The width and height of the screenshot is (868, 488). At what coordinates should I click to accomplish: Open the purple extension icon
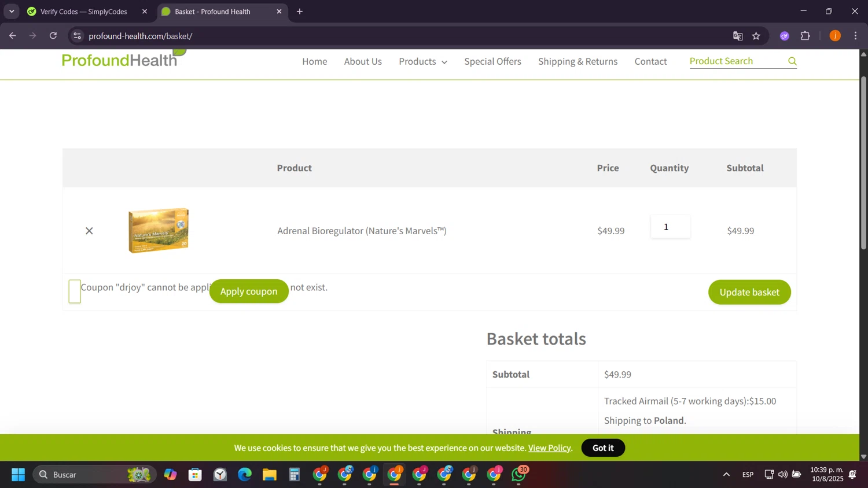[x=785, y=36]
